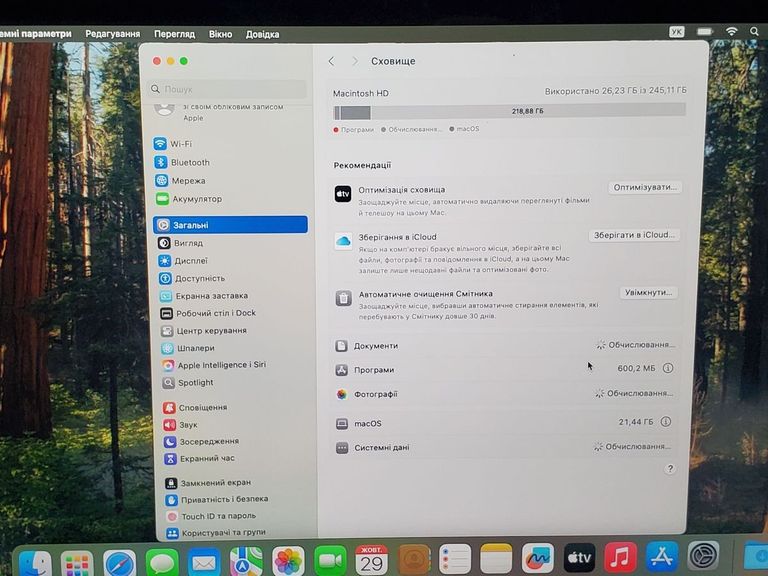Open Freeform from the Dock
768x576 pixels.
538,558
